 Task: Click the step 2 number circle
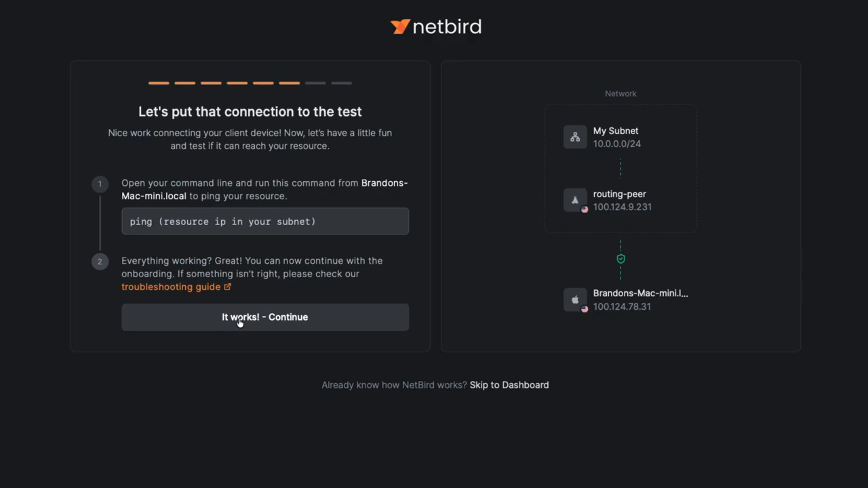pyautogui.click(x=100, y=262)
